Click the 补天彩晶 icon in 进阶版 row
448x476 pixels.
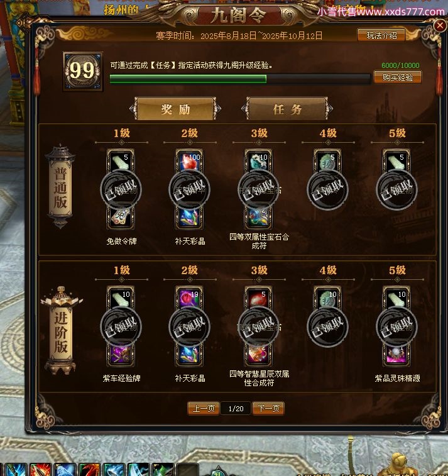click(190, 355)
